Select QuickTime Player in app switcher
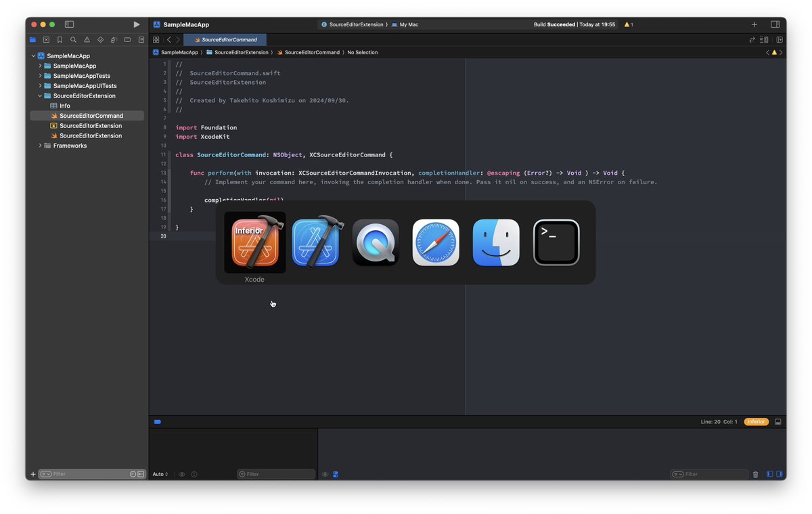 [x=376, y=242]
